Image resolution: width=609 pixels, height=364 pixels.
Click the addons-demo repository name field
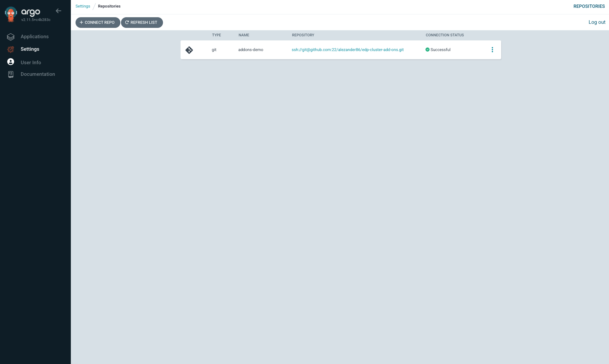(x=250, y=49)
